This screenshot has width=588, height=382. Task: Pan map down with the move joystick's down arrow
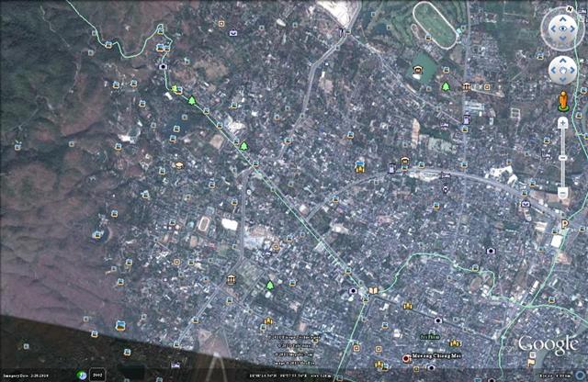click(x=562, y=80)
